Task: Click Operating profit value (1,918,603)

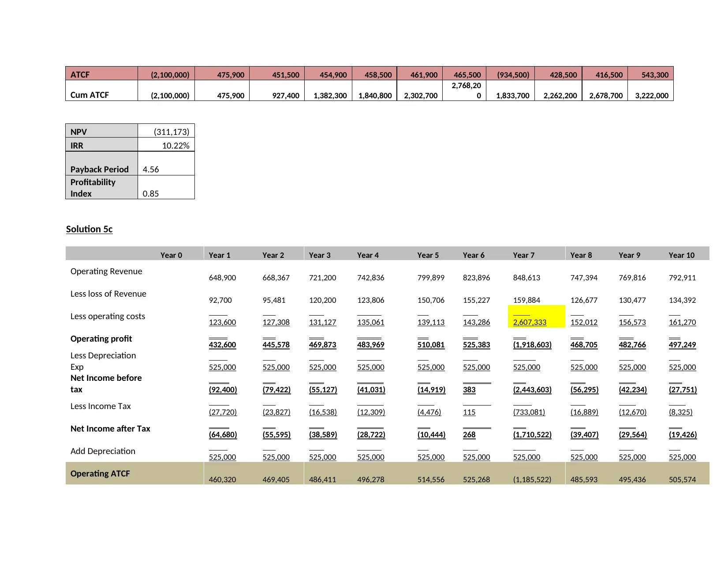Action: coord(532,345)
